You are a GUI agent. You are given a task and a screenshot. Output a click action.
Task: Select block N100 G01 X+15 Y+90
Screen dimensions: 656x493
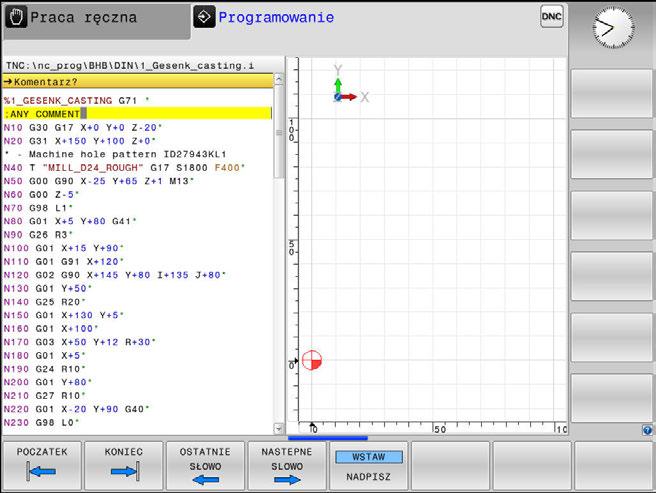coord(64,248)
